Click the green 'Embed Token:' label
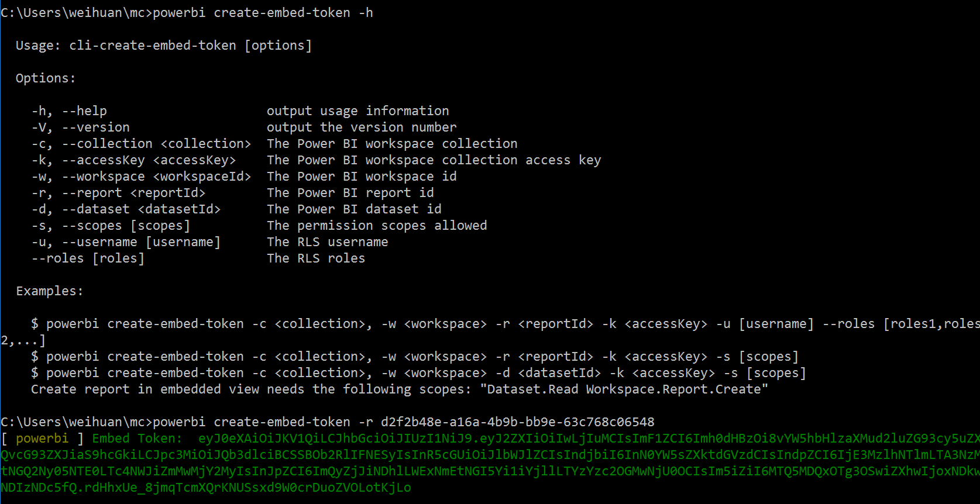The height and width of the screenshot is (504, 980). click(x=137, y=438)
